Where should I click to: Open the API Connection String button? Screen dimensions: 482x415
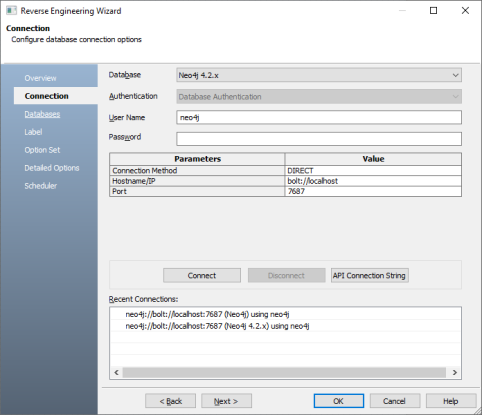pyautogui.click(x=369, y=275)
